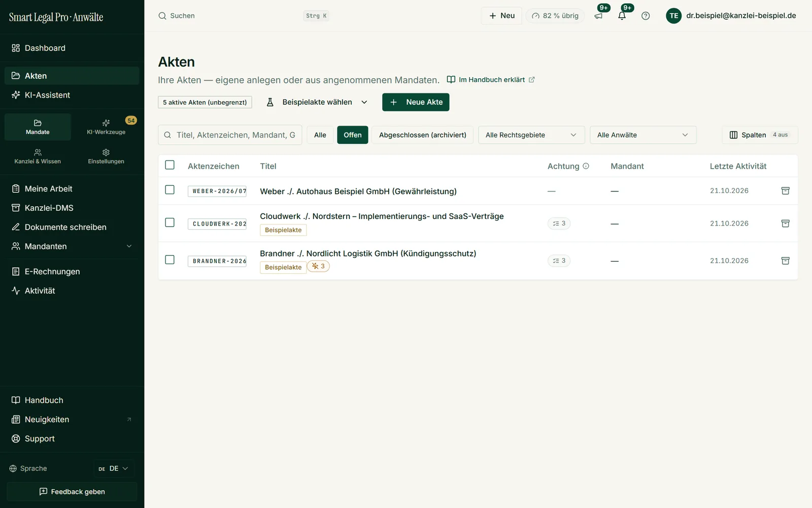The height and width of the screenshot is (508, 812).
Task: Filter cases to Alle
Action: 320,135
